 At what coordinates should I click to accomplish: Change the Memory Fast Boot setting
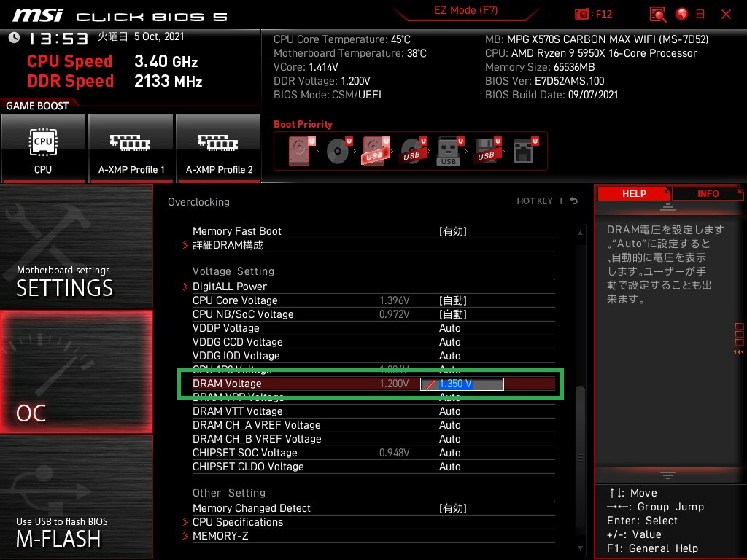click(x=452, y=231)
